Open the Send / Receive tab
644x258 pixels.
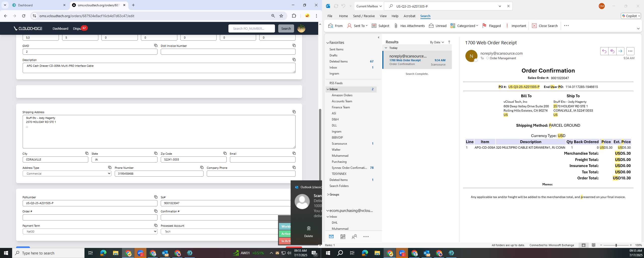point(364,16)
